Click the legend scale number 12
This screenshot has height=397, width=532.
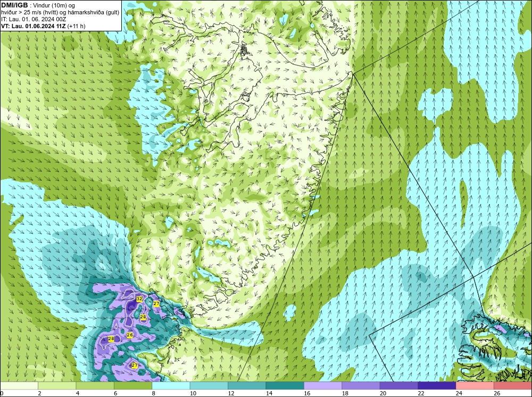pos(231,393)
